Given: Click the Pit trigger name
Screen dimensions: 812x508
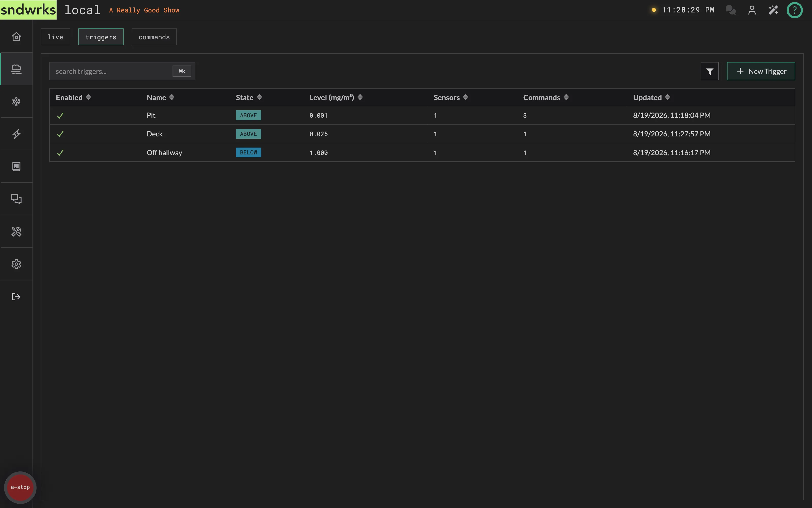Looking at the screenshot, I should click(x=151, y=115).
